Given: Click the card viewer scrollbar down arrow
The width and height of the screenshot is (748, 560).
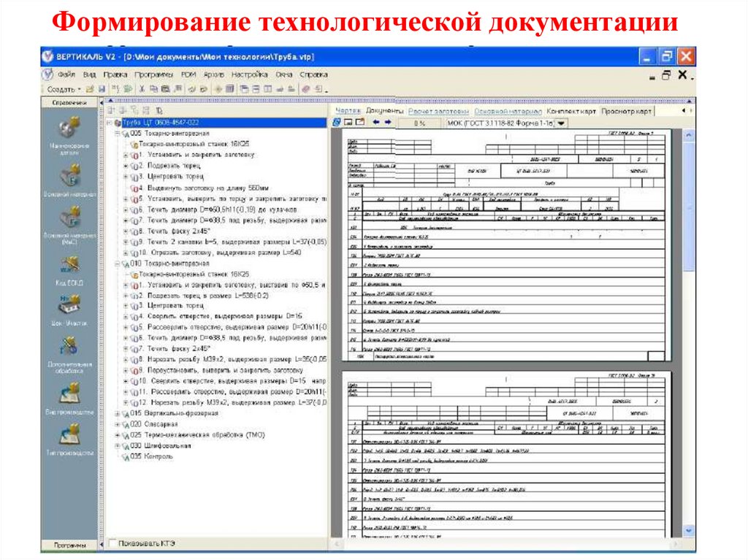Looking at the screenshot, I should coord(688,530).
